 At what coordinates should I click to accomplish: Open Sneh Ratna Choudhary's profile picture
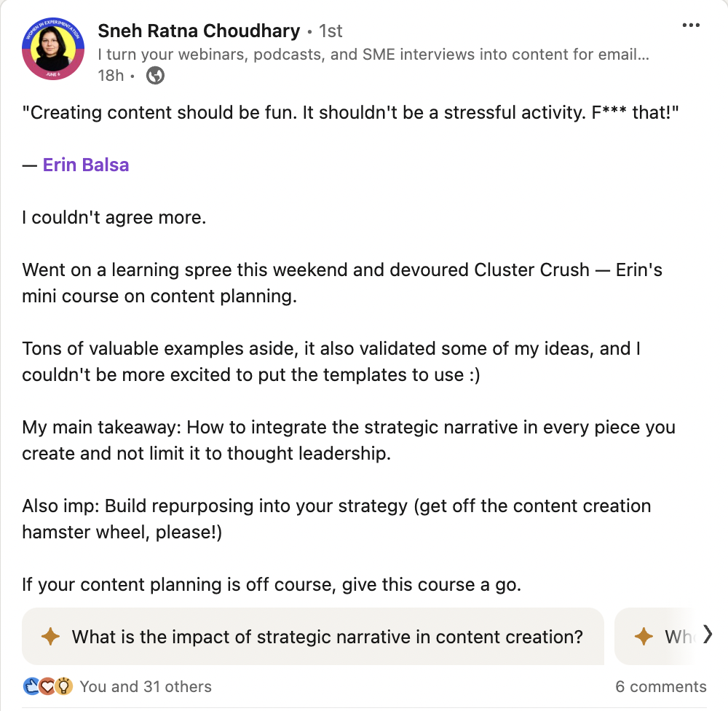[x=51, y=50]
